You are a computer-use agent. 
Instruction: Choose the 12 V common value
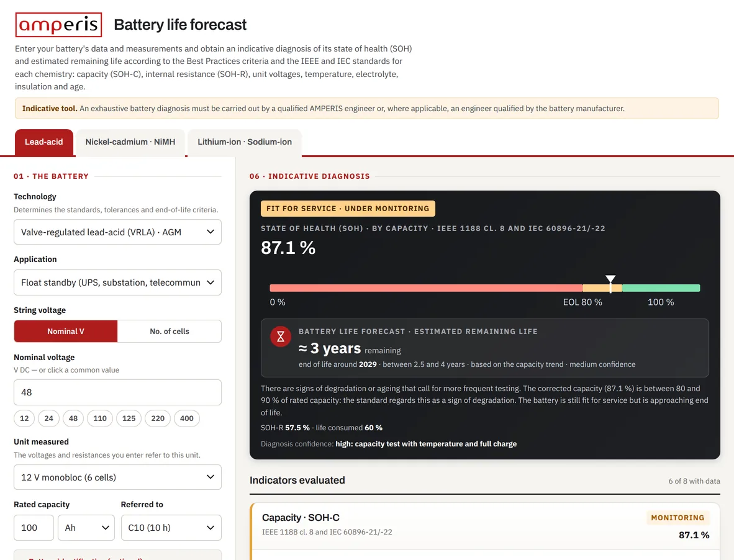[24, 418]
